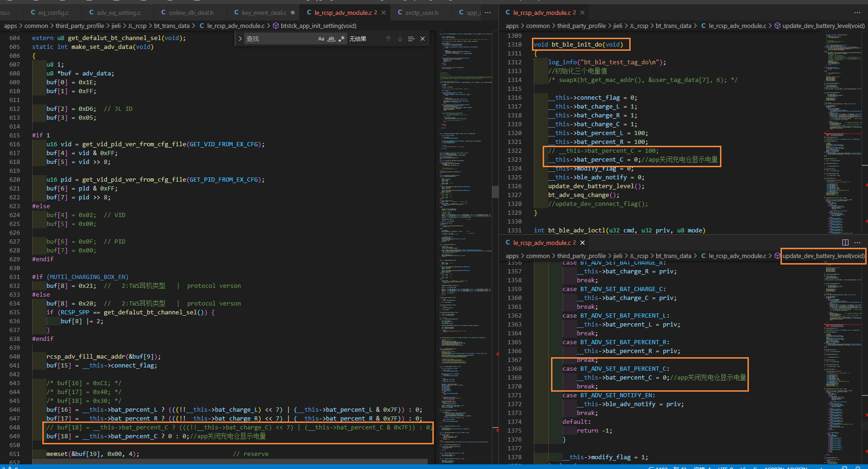
Task: Expand replace field in find widget
Action: click(240, 39)
